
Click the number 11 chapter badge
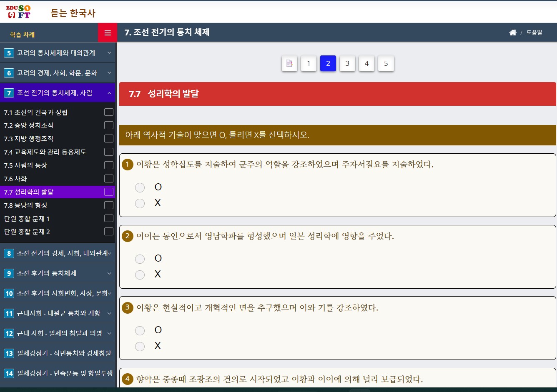pyautogui.click(x=9, y=313)
